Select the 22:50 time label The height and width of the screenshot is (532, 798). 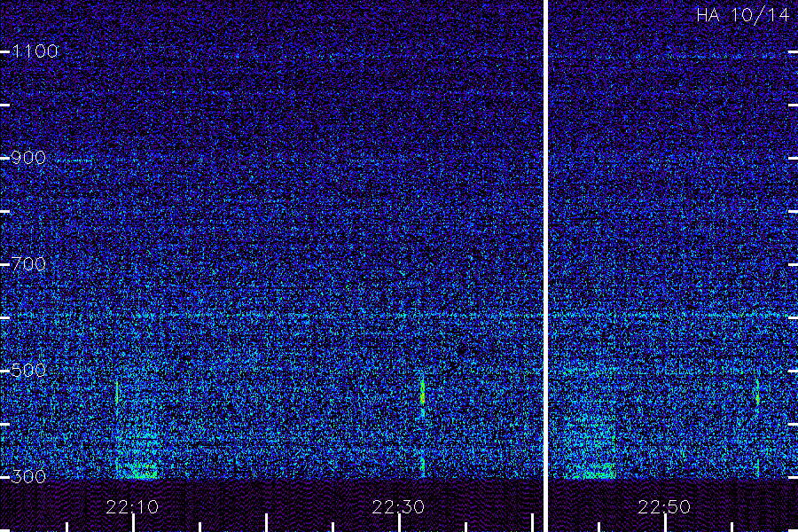(664, 507)
